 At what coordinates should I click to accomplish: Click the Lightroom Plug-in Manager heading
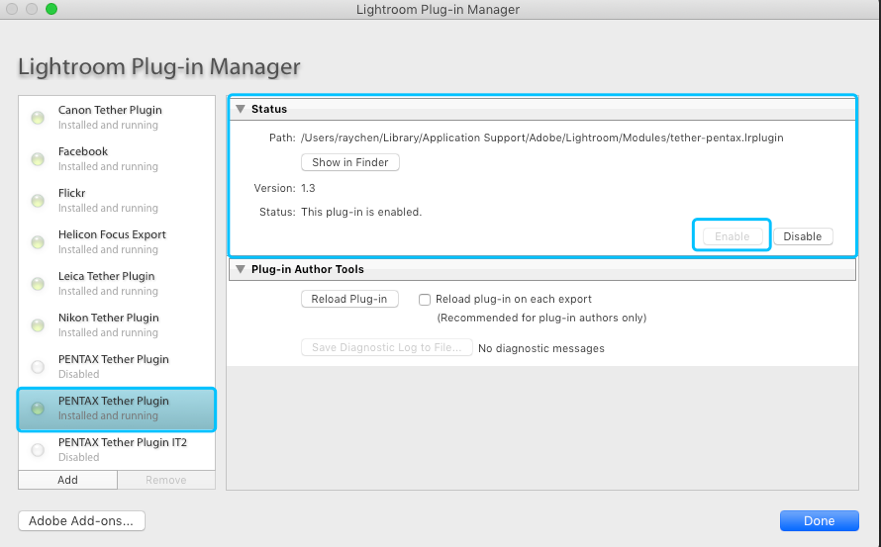[x=160, y=66]
